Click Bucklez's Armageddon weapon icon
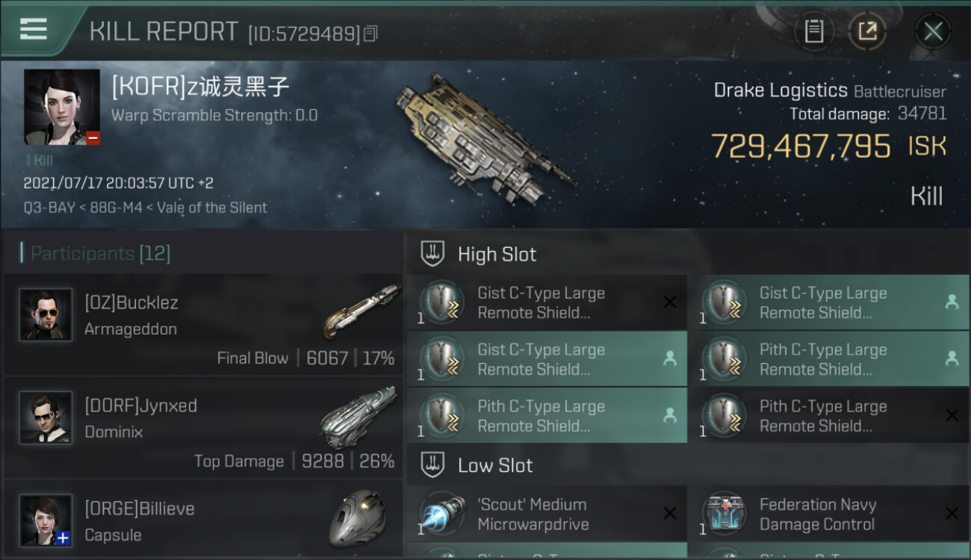The width and height of the screenshot is (971, 560). [x=358, y=310]
